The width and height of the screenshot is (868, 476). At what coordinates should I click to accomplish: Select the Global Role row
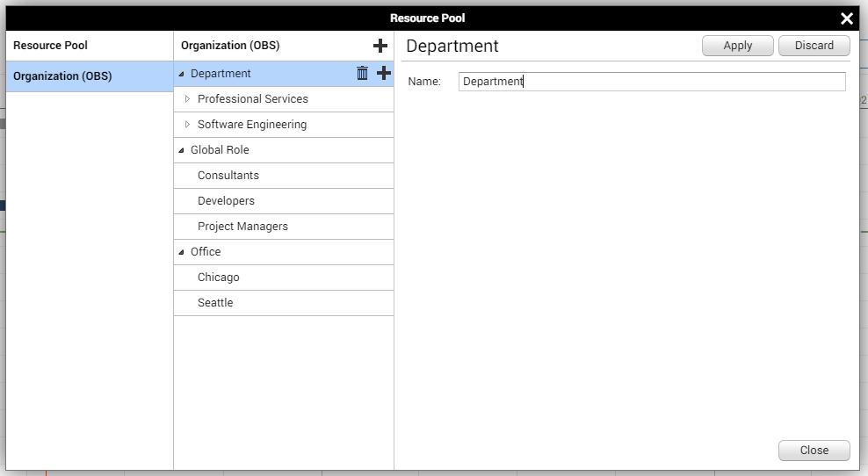pyautogui.click(x=284, y=150)
